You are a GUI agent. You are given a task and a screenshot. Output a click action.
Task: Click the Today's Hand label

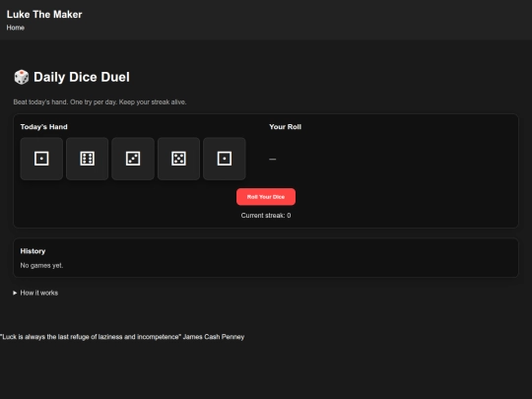tap(43, 127)
